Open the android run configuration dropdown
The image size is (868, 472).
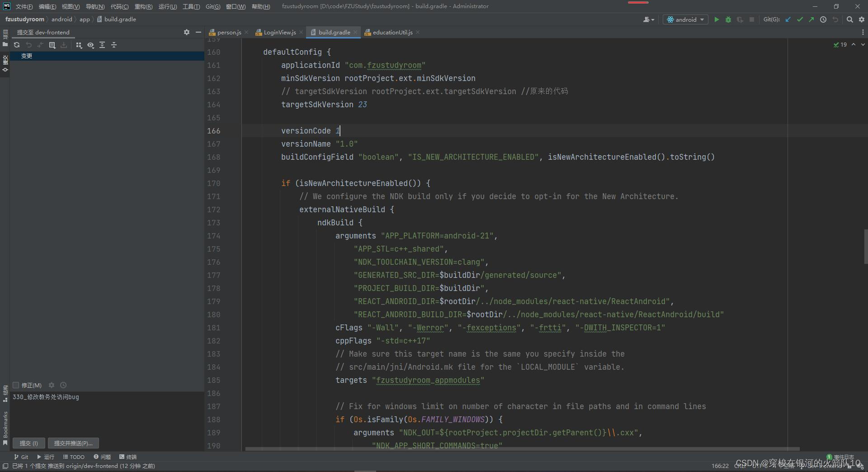pyautogui.click(x=685, y=19)
